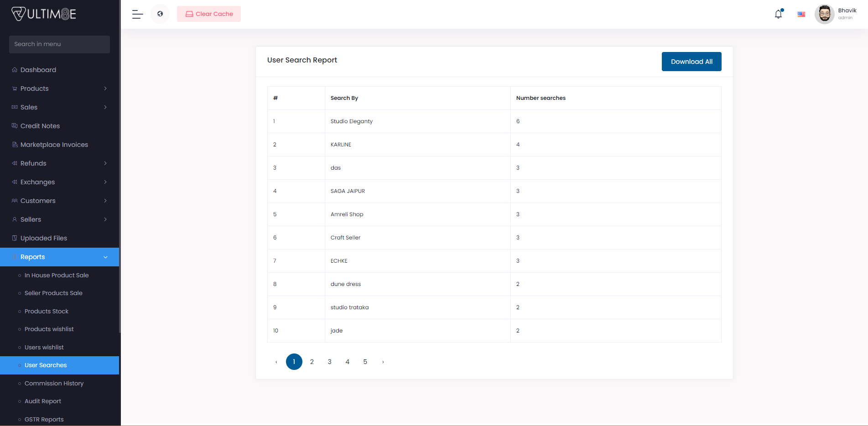Screen dimensions: 868x426
Task: Click the Ultim8e logo in the sidebar
Action: [43, 14]
